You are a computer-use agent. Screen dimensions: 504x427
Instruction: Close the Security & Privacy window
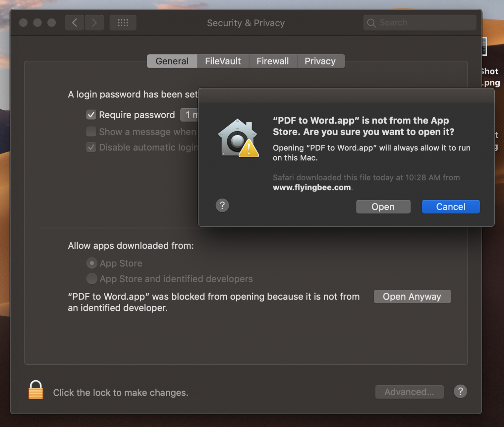23,23
